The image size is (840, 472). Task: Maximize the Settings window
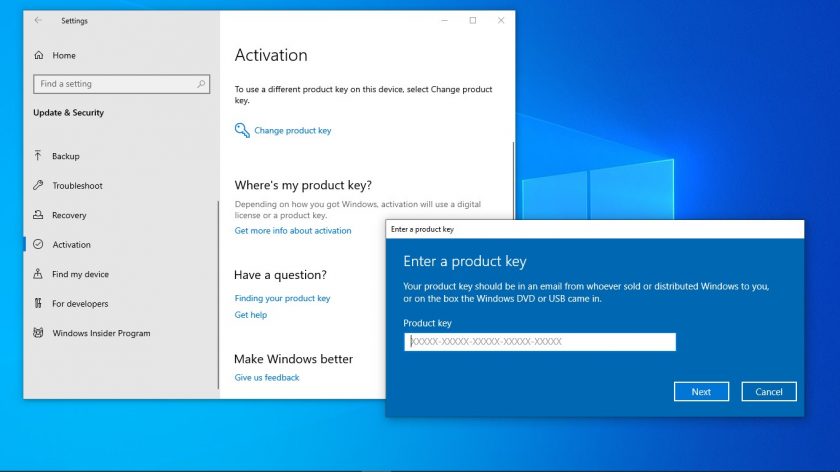[472, 20]
